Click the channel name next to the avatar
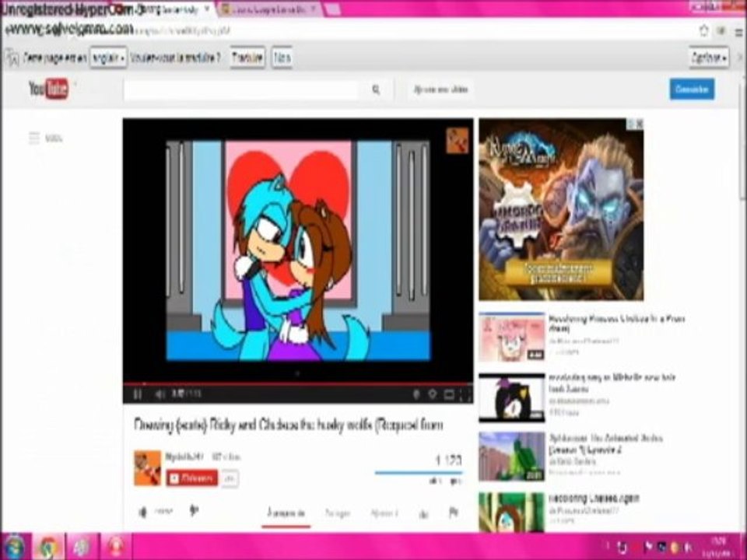This screenshot has height=560, width=747. (x=184, y=457)
